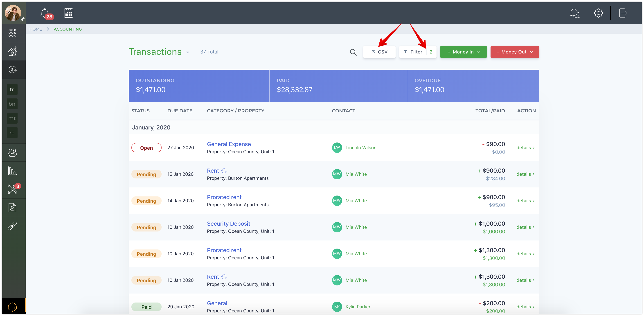Open the maintenance tools icon with badge 3

point(13,189)
